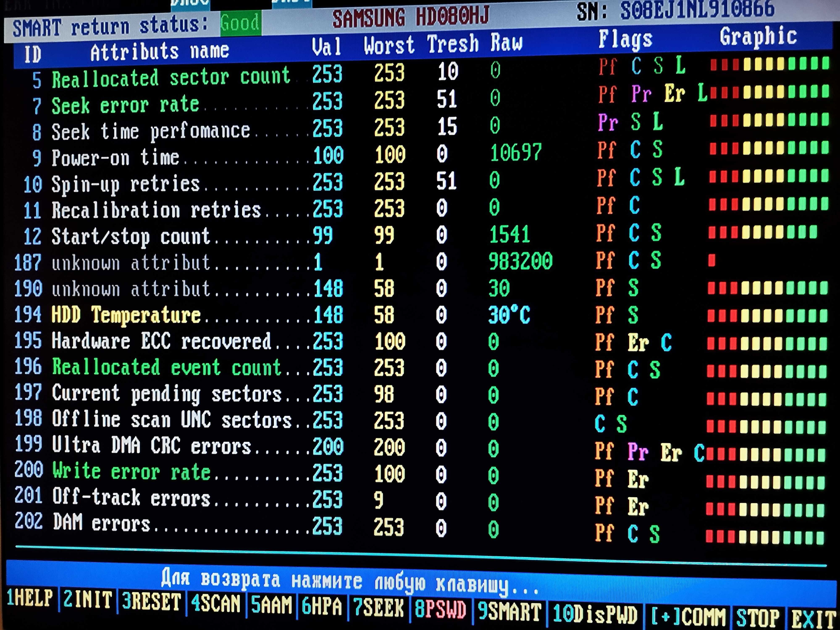Click the SMART return status label
840x630 pixels.
click(110, 27)
